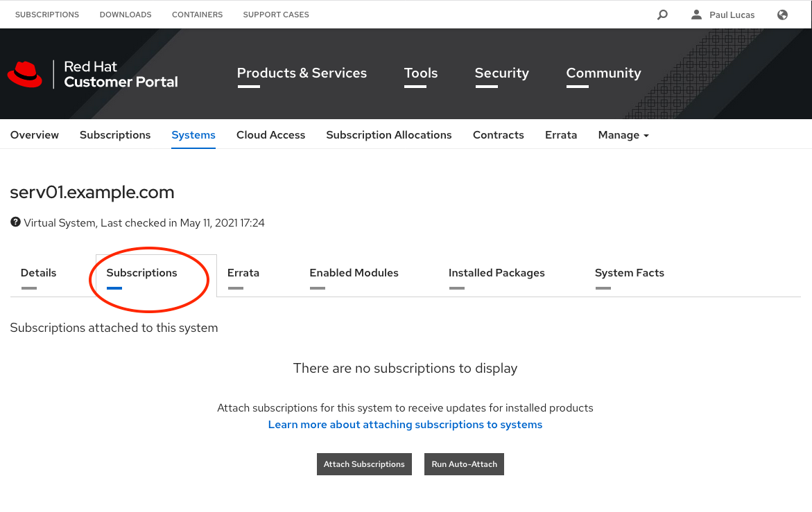
Task: Expand the Tools navigation menu
Action: tap(421, 73)
